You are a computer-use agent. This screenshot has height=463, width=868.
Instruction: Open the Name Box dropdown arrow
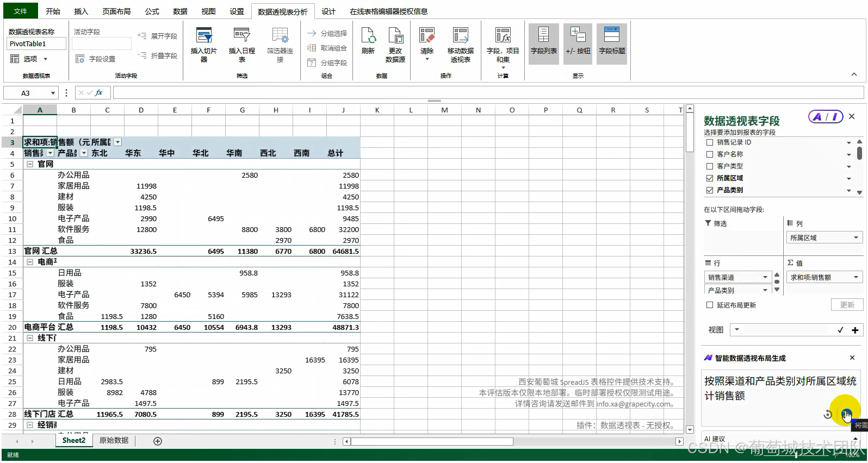pos(53,93)
